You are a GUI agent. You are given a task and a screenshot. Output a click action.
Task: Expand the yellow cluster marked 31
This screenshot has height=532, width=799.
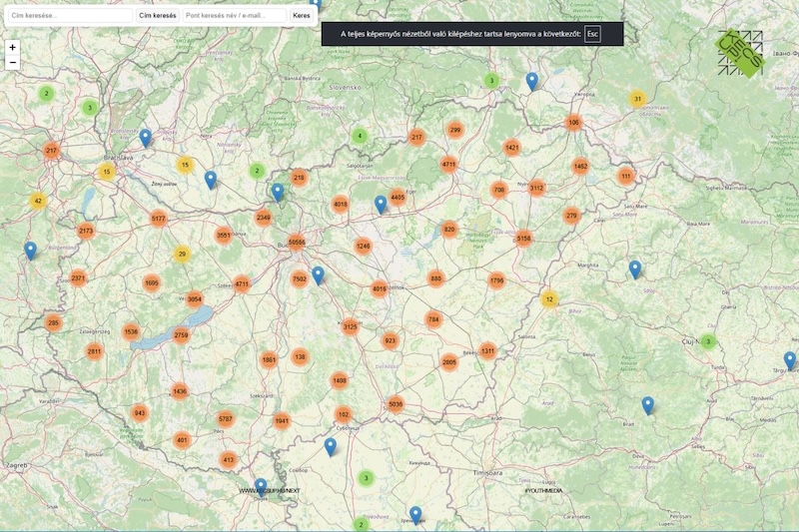(637, 98)
